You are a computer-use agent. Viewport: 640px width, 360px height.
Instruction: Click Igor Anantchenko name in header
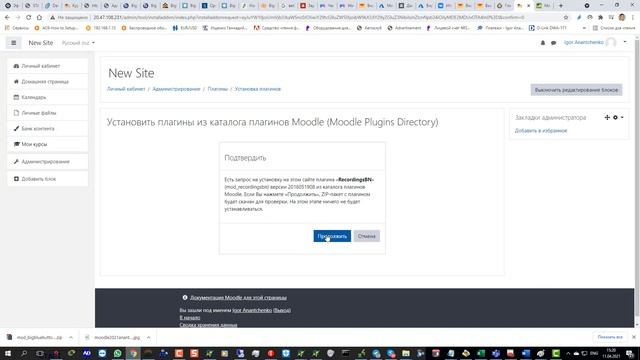(x=584, y=42)
